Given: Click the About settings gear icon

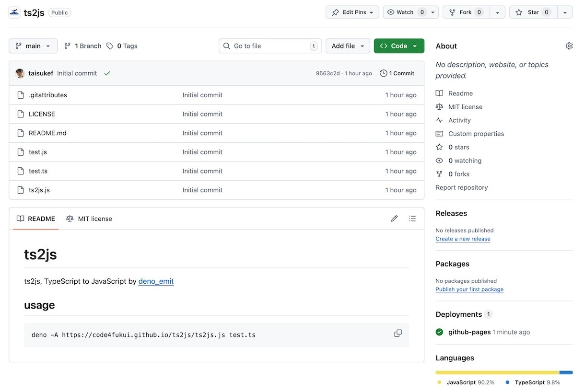Looking at the screenshot, I should pos(569,46).
